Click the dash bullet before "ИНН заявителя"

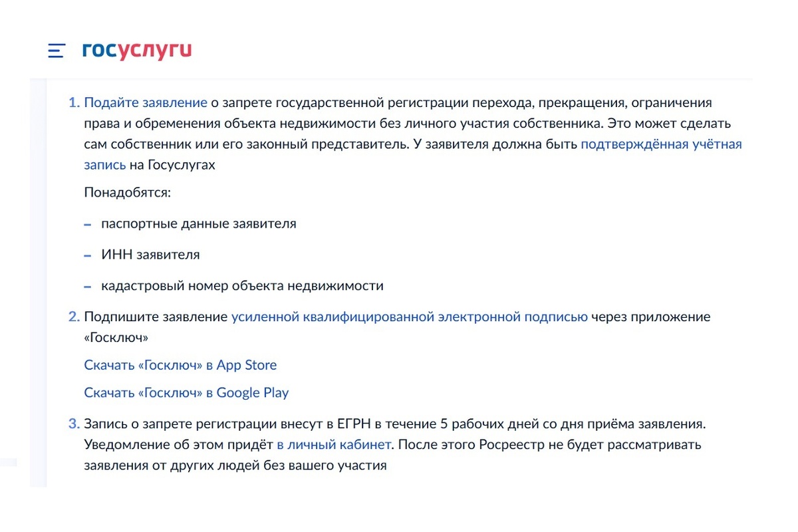point(87,256)
